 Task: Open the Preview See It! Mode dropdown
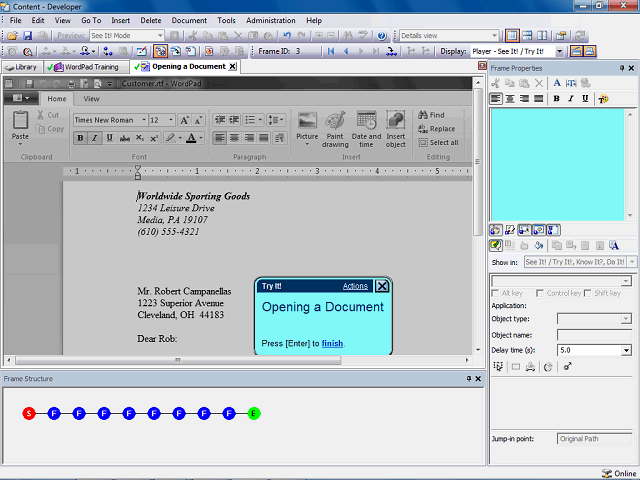160,36
